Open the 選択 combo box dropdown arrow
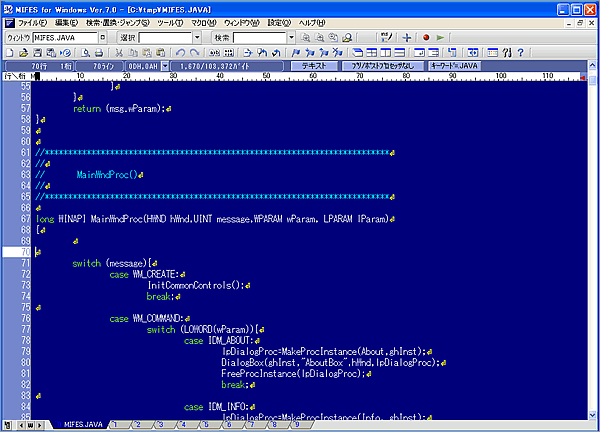The width and height of the screenshot is (600, 432). [x=197, y=37]
